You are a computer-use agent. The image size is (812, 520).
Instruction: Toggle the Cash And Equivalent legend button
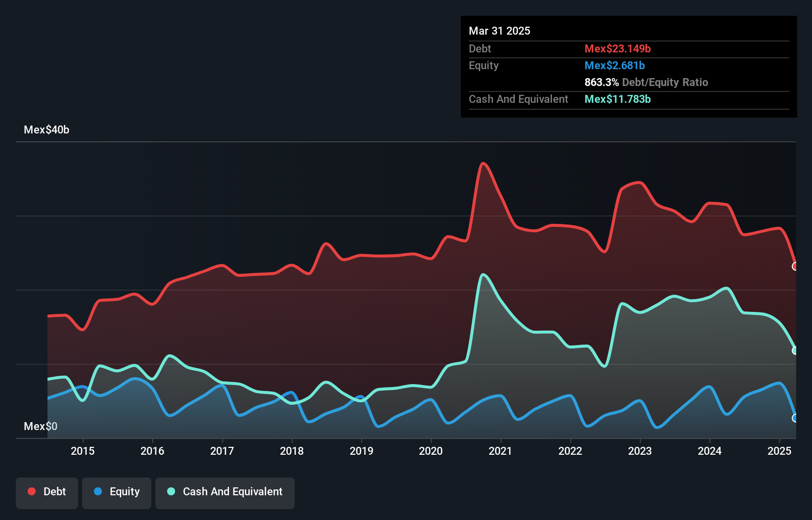click(x=225, y=493)
